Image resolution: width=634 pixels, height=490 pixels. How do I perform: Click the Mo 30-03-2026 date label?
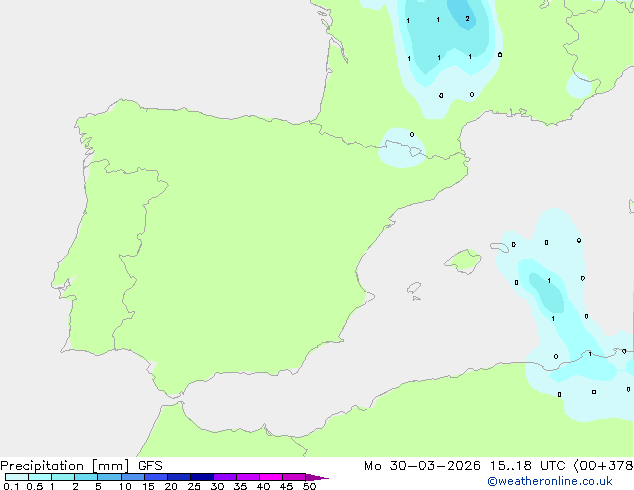pos(422,466)
